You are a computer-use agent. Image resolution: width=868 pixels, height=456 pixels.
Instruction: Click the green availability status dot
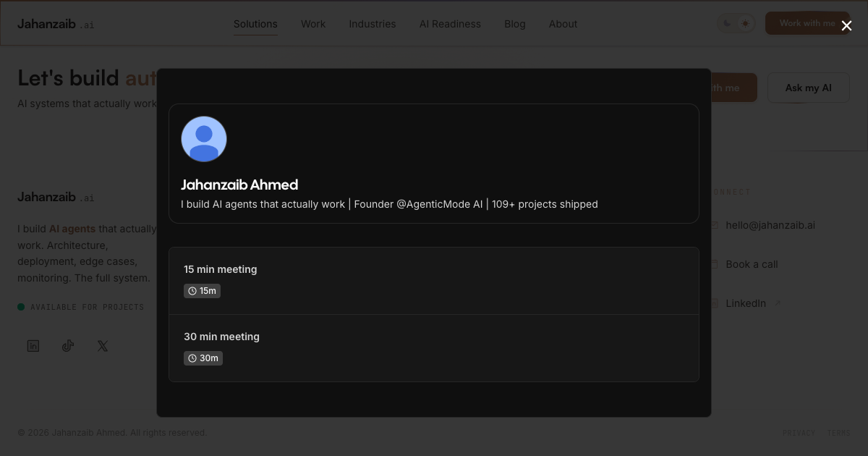tap(22, 307)
